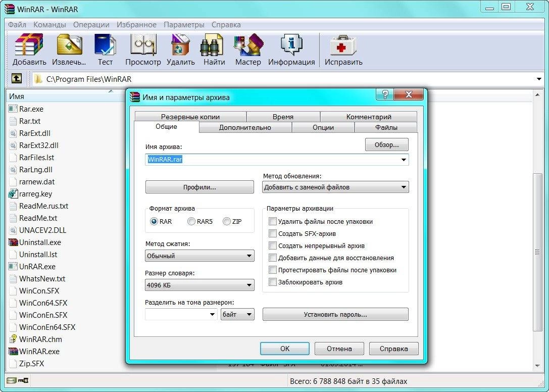Select the WinRAR.chm help file icon
This screenshot has width=549, height=392.
(x=13, y=339)
